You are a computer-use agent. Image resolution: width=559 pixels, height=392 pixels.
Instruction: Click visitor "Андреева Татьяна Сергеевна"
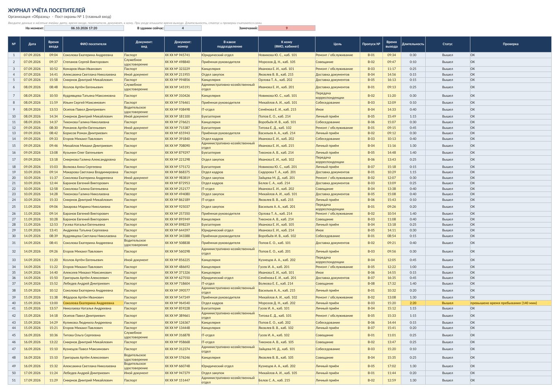coord(93,230)
